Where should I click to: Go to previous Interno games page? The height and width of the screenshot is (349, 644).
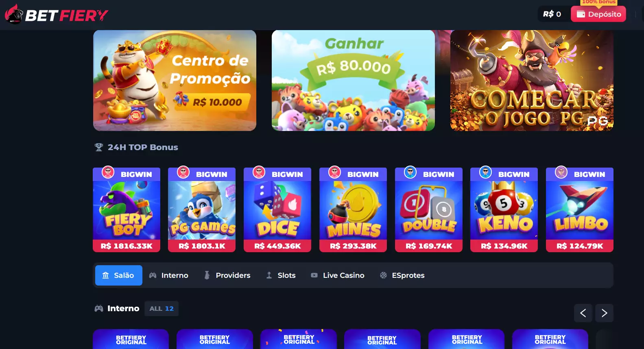[583, 313]
